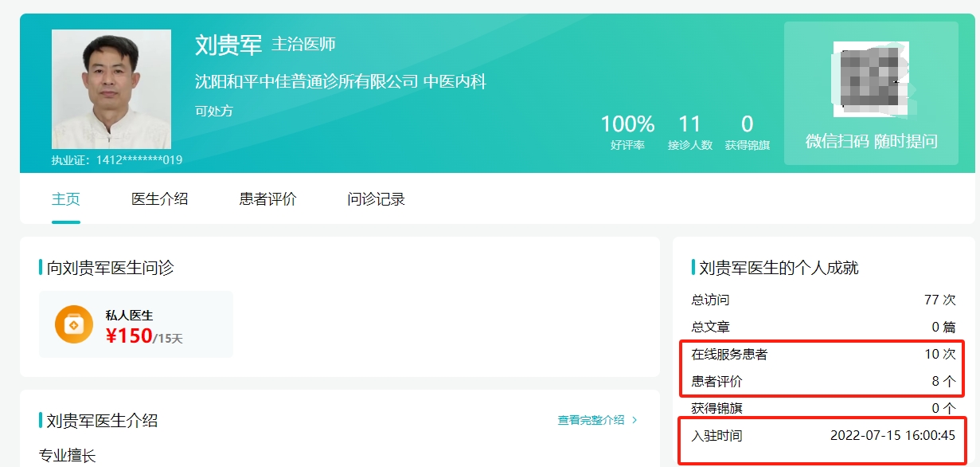View the 问诊记录 tab

coord(377,199)
